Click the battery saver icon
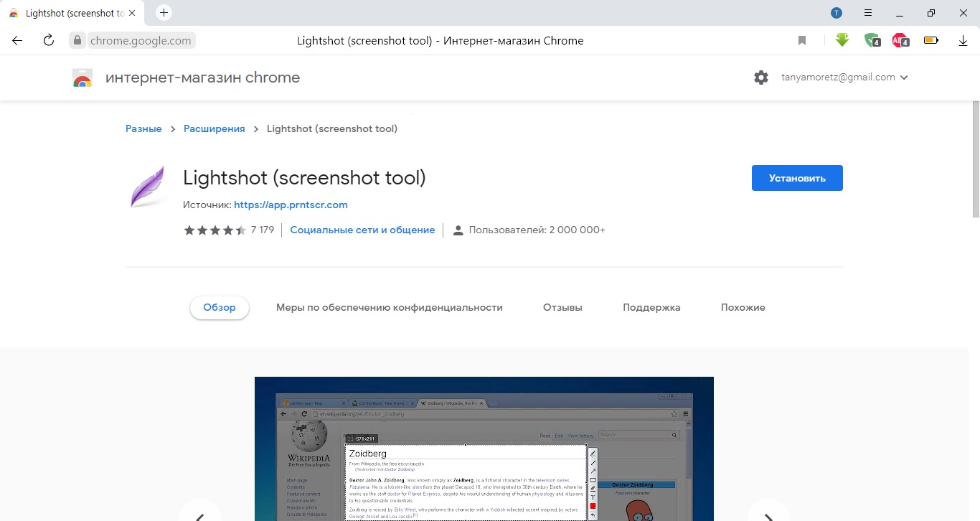The width and height of the screenshot is (980, 521). coord(931,41)
